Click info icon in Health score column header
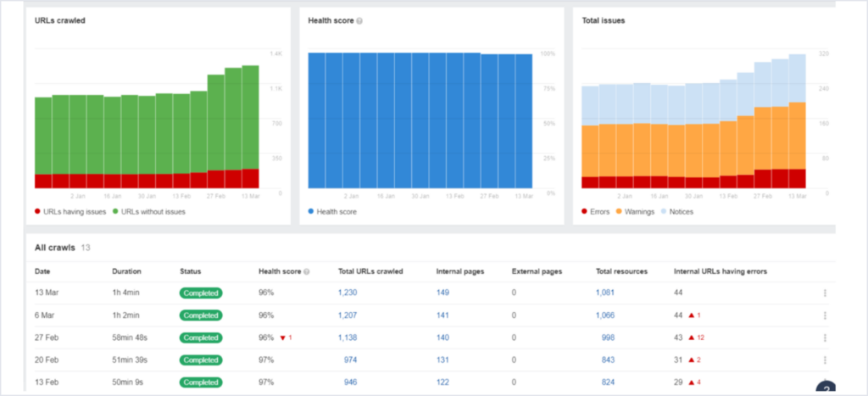This screenshot has height=396, width=868. [307, 272]
